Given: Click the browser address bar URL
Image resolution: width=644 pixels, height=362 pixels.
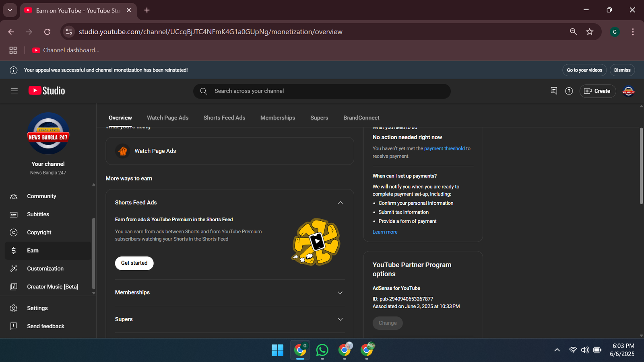Looking at the screenshot, I should [211, 32].
